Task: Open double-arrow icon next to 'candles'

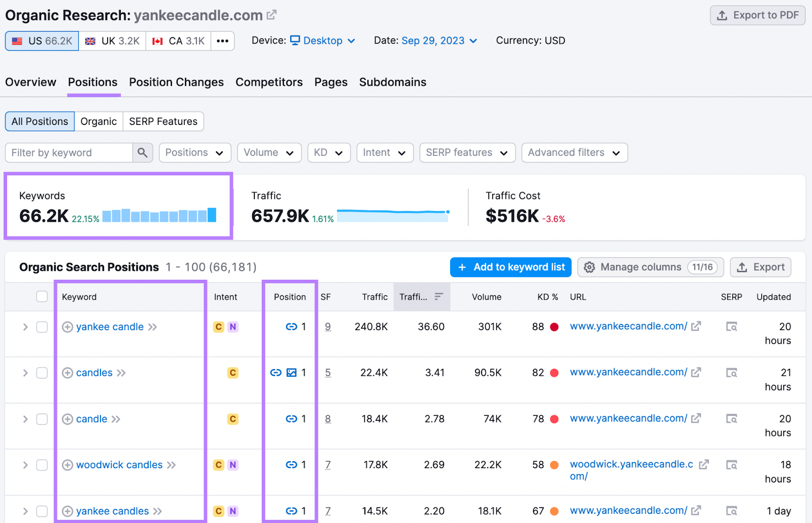Action: pos(121,373)
